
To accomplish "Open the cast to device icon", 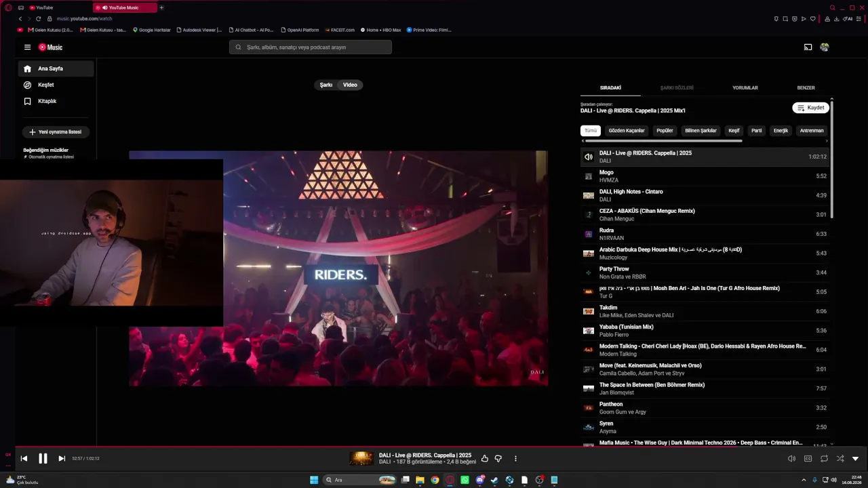I will pyautogui.click(x=808, y=47).
